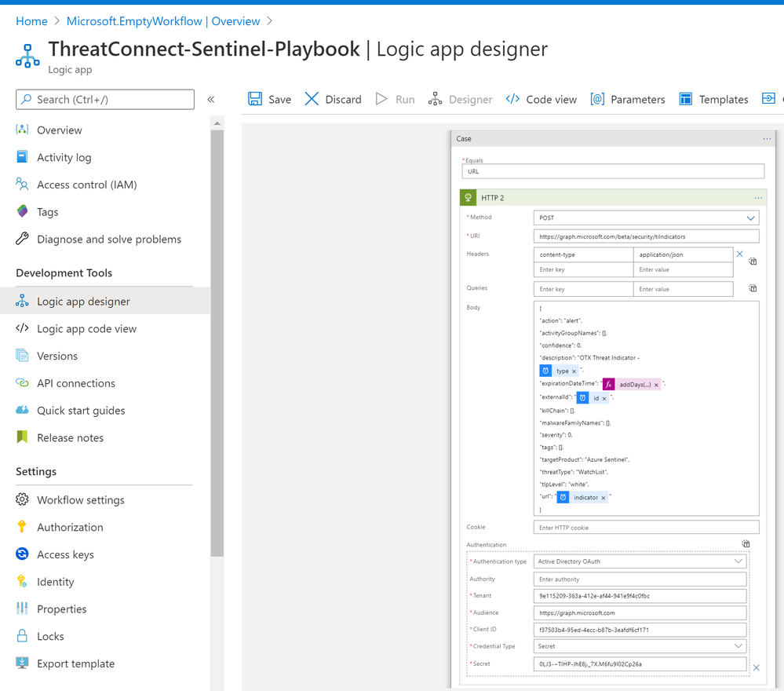This screenshot has width=784, height=691.
Task: Click the Export template icon
Action: 22,663
